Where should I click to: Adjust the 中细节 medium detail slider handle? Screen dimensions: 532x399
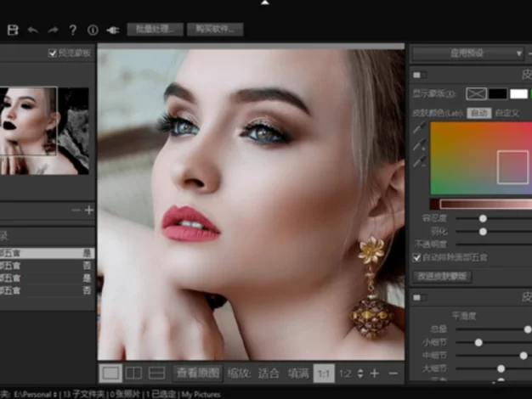(x=524, y=356)
